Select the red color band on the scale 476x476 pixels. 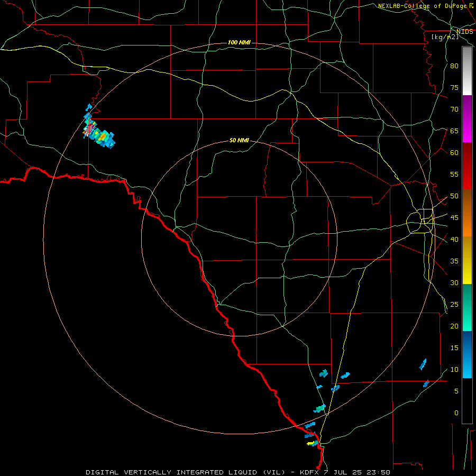(x=467, y=166)
